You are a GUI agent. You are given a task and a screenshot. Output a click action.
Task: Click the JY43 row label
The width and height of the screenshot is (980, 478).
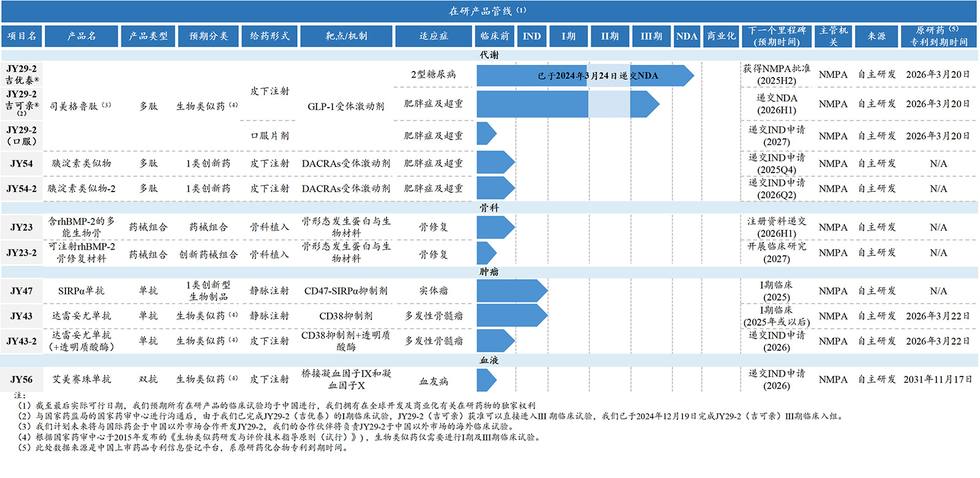pos(21,316)
